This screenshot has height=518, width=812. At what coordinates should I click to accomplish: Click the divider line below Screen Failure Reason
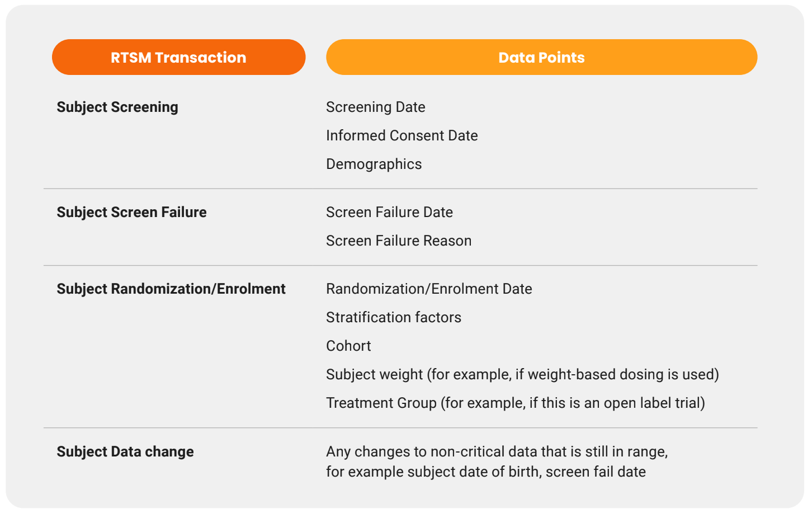coord(400,266)
